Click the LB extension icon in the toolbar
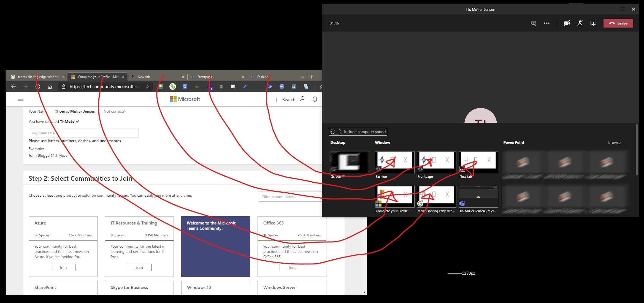Image resolution: width=644 pixels, height=303 pixels. (294, 86)
